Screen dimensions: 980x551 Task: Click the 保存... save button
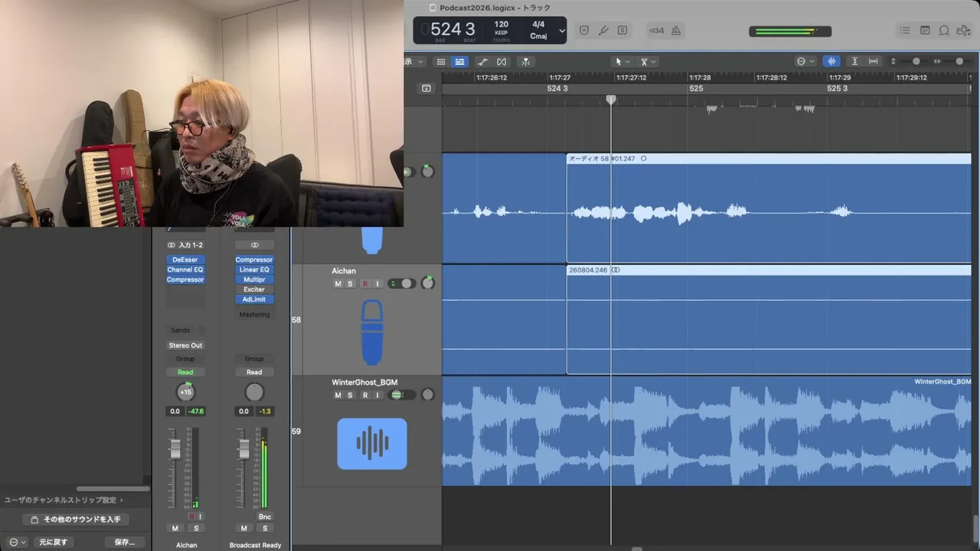click(125, 542)
